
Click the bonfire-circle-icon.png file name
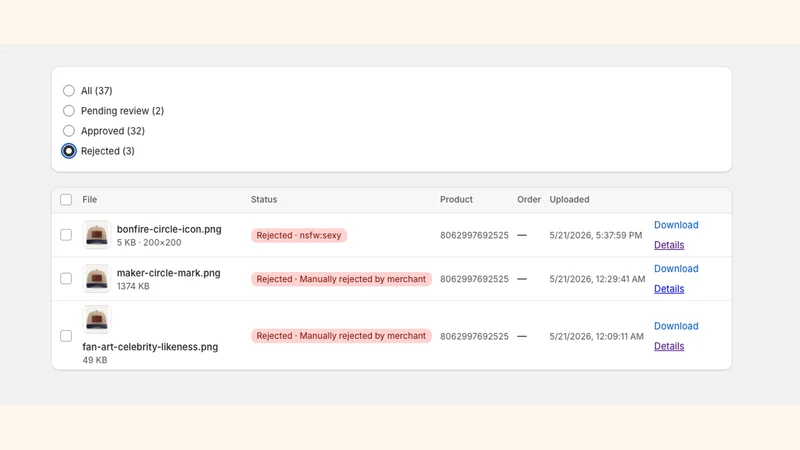pyautogui.click(x=169, y=229)
